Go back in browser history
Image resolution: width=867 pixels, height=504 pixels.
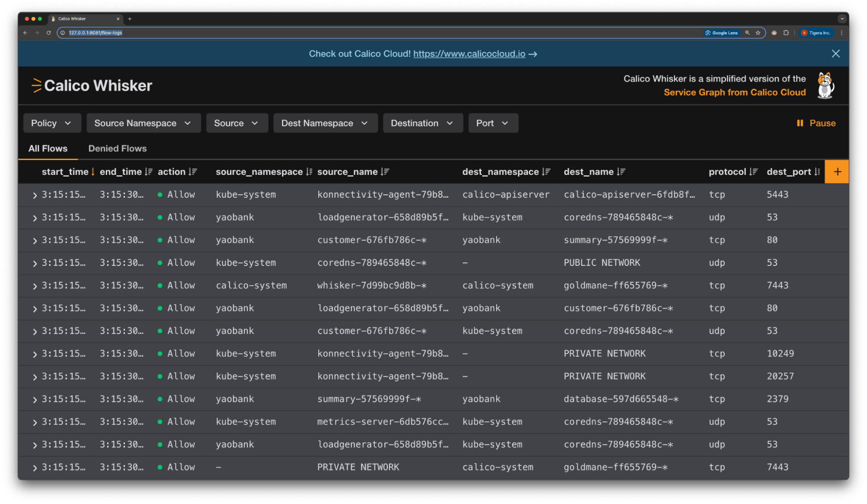25,33
